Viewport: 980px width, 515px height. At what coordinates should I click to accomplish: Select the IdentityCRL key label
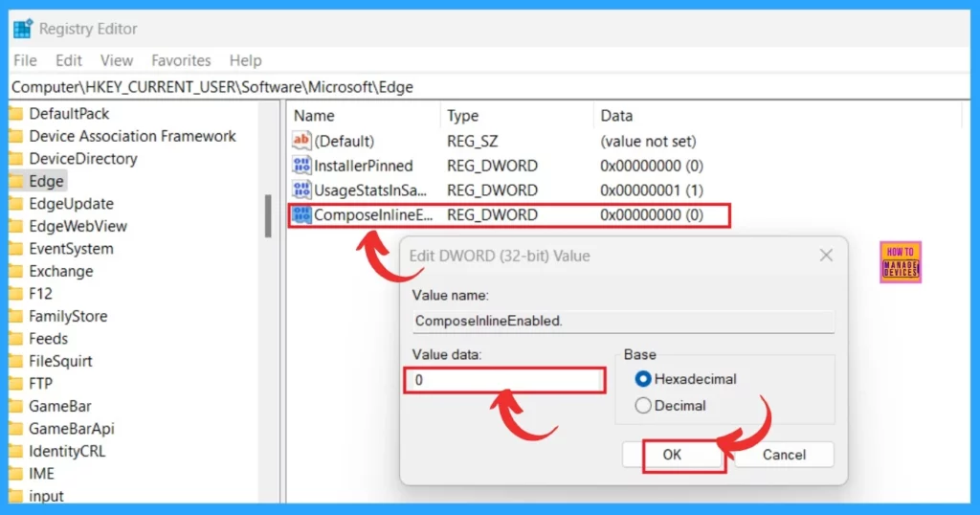(67, 451)
